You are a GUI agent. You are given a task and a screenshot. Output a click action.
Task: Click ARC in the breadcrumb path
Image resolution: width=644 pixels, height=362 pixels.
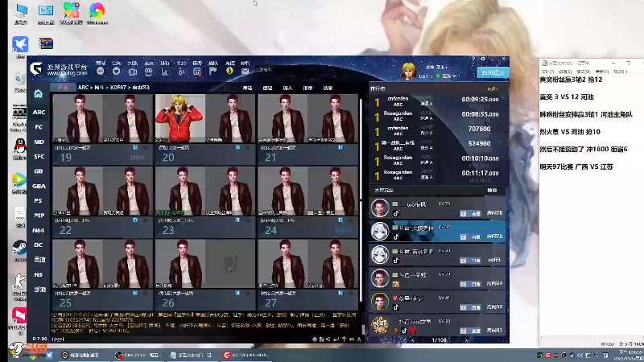(x=83, y=88)
